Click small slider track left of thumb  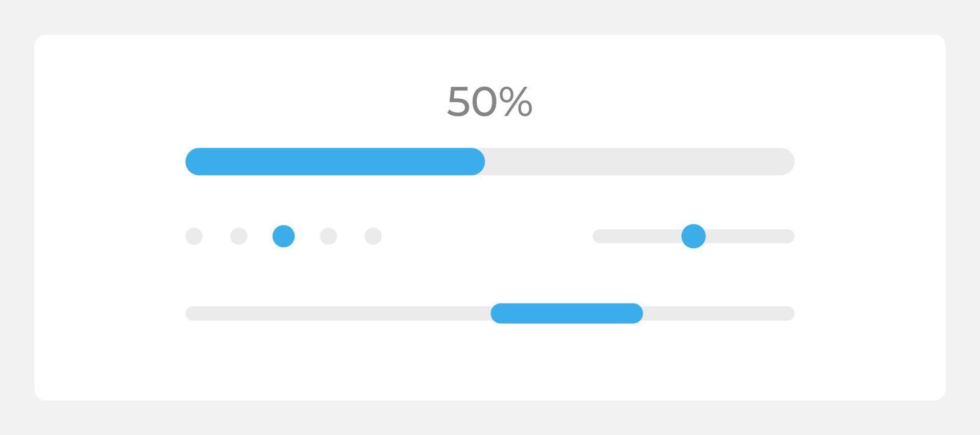click(x=637, y=236)
